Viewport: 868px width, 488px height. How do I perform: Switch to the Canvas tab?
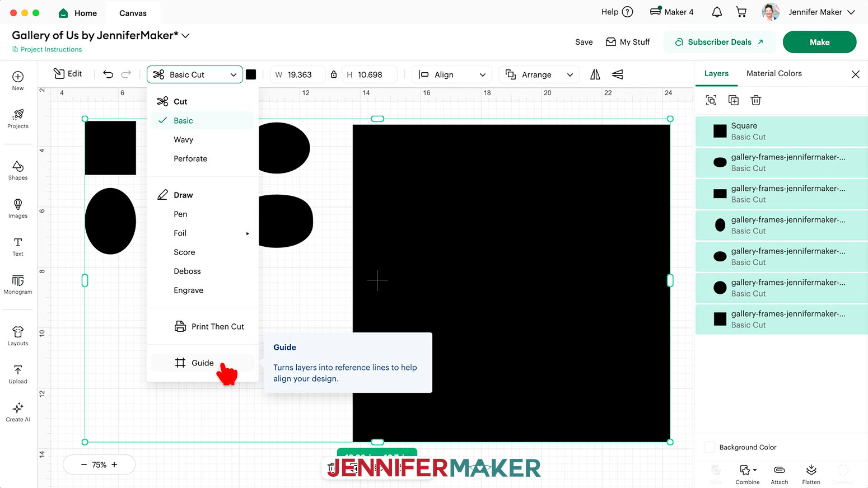[x=133, y=13]
